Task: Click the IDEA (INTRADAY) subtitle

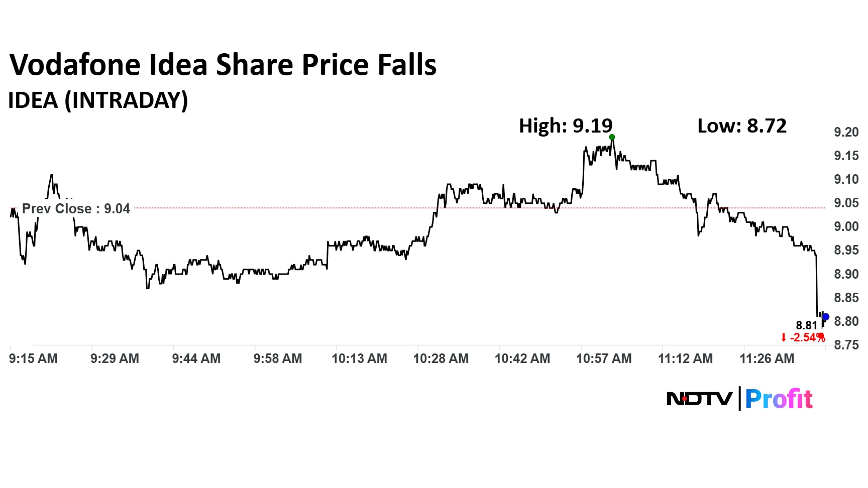Action: click(98, 100)
